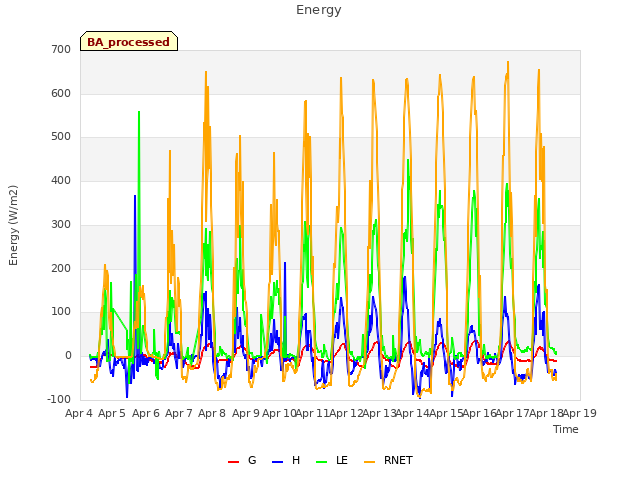
Task: Click the 500 y-axis tick label
Action: pos(61,137)
